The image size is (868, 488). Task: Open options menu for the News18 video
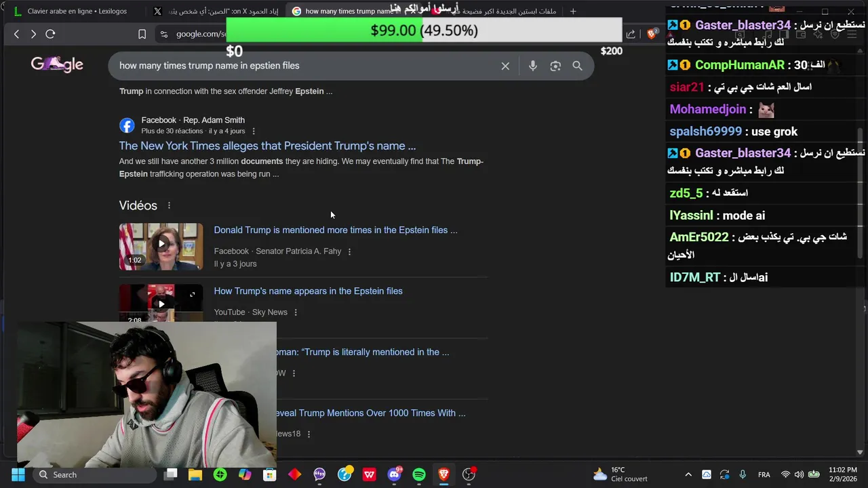pos(309,434)
